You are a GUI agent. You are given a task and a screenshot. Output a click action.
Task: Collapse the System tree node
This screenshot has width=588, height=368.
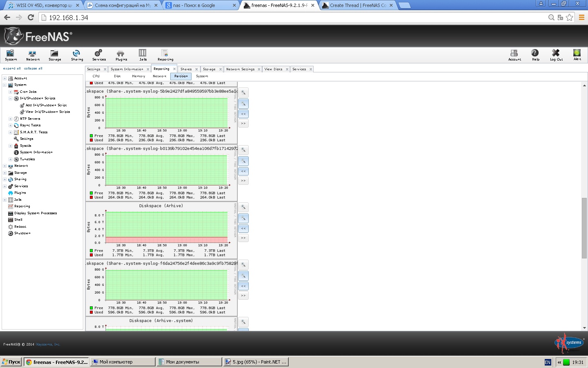click(x=4, y=85)
